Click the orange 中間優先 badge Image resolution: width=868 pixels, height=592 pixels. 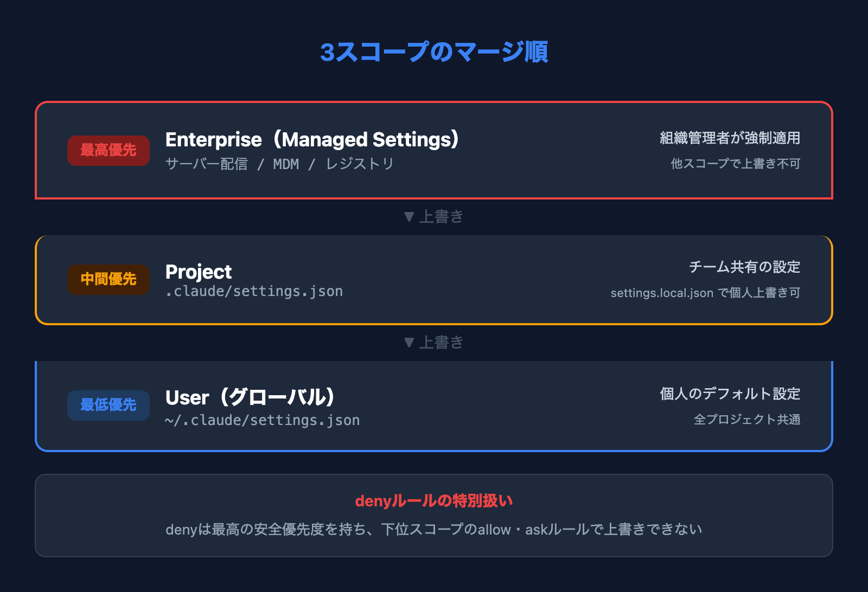pyautogui.click(x=108, y=279)
